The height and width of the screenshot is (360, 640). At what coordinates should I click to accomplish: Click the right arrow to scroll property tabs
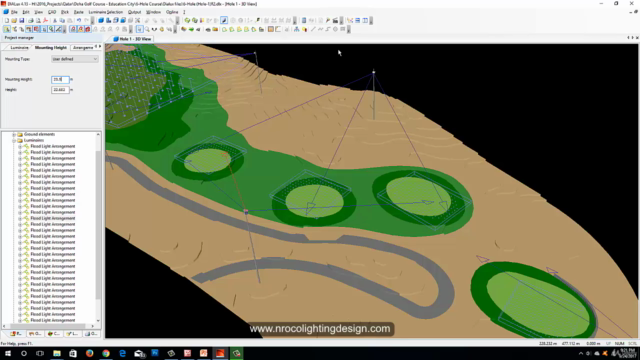[x=100, y=47]
